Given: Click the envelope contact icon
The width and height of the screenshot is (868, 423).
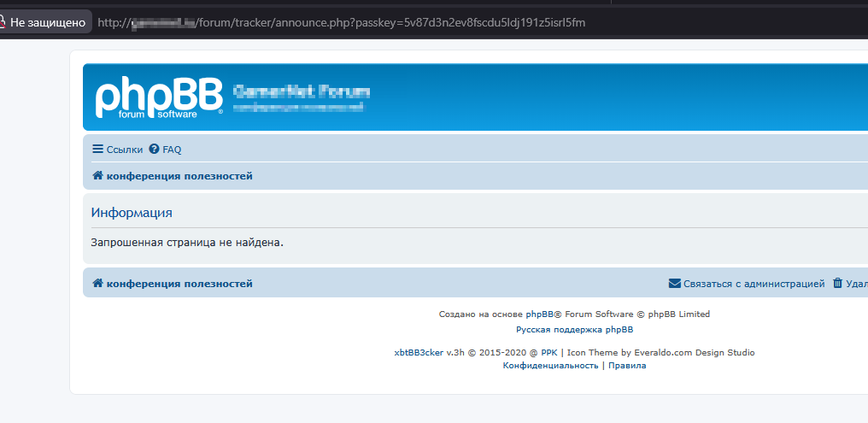Looking at the screenshot, I should [x=675, y=283].
